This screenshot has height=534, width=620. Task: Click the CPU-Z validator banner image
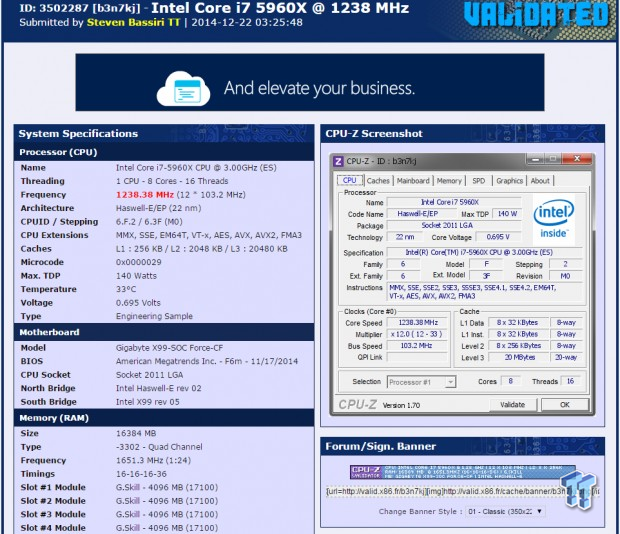[x=462, y=472]
